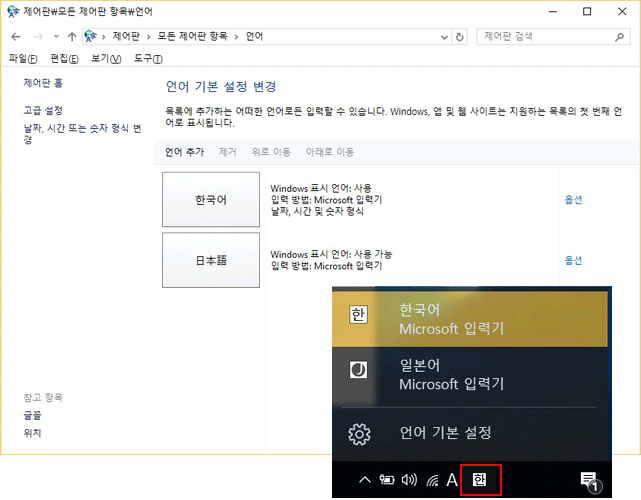
Task: Open the 도구(T) menu
Action: [148, 59]
